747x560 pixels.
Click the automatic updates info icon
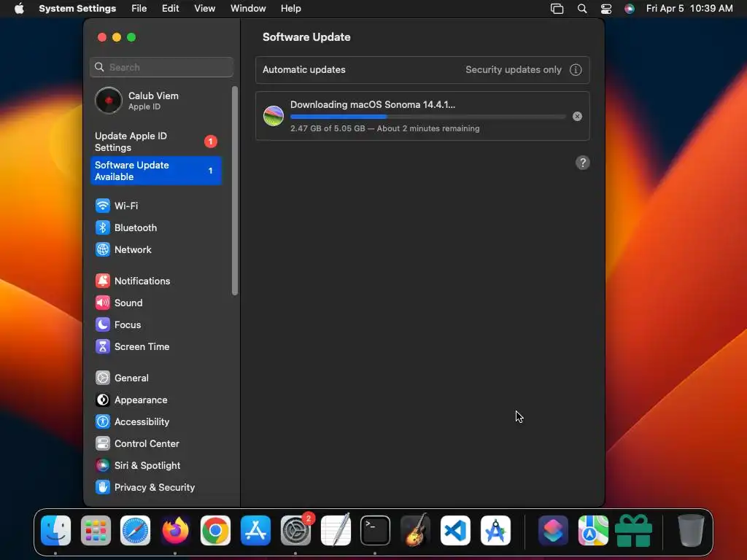[576, 69]
